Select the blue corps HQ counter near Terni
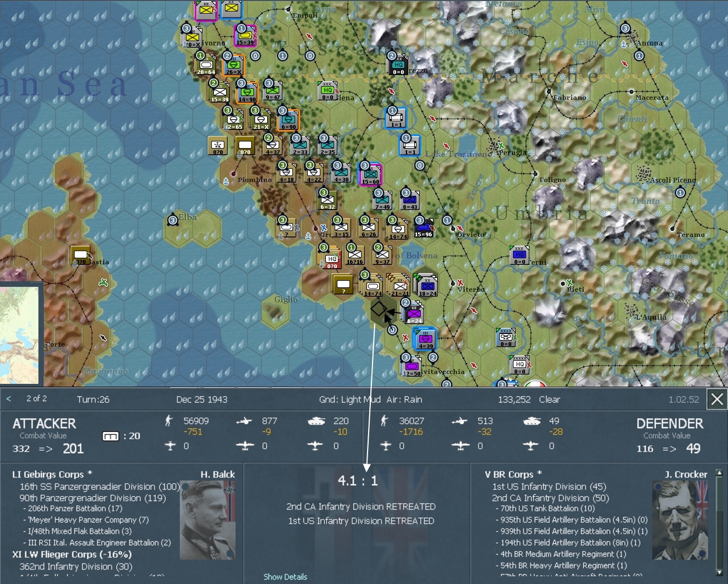728x584 pixels. (x=520, y=255)
